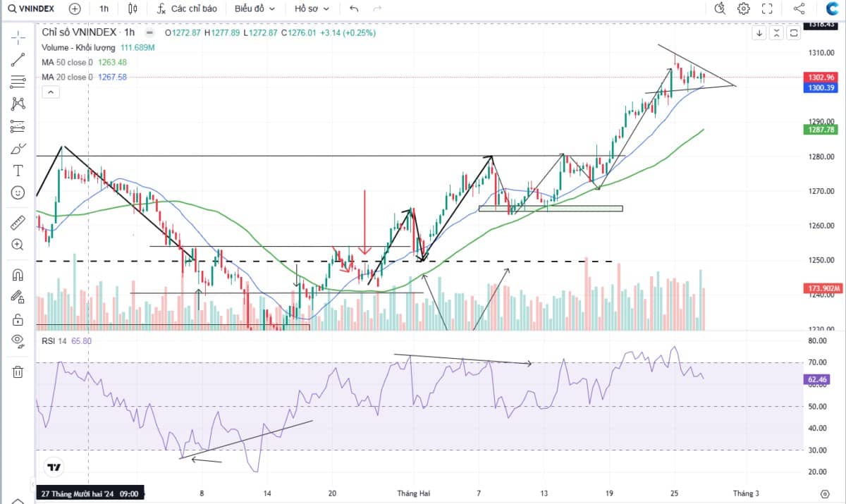Add a symbol to compare with plus icon
This screenshot has width=846, height=504.
(x=75, y=8)
